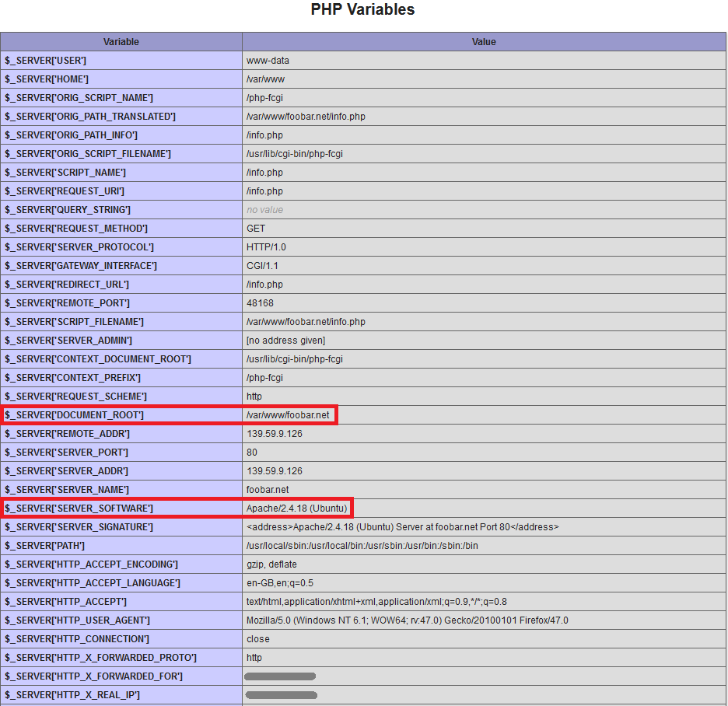The width and height of the screenshot is (728, 706).
Task: Click the $_SERVER['PATH'] variable cell
Action: point(121,545)
